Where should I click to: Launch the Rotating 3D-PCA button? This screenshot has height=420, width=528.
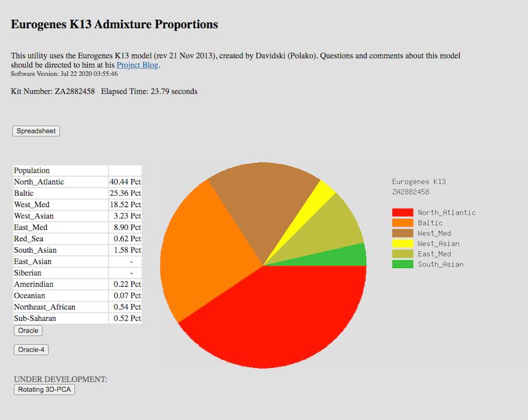pos(44,390)
